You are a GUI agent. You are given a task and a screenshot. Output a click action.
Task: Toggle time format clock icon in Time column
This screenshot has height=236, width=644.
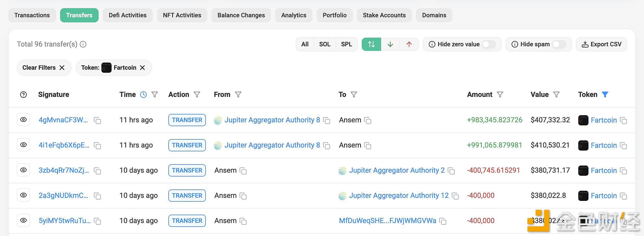(x=143, y=95)
